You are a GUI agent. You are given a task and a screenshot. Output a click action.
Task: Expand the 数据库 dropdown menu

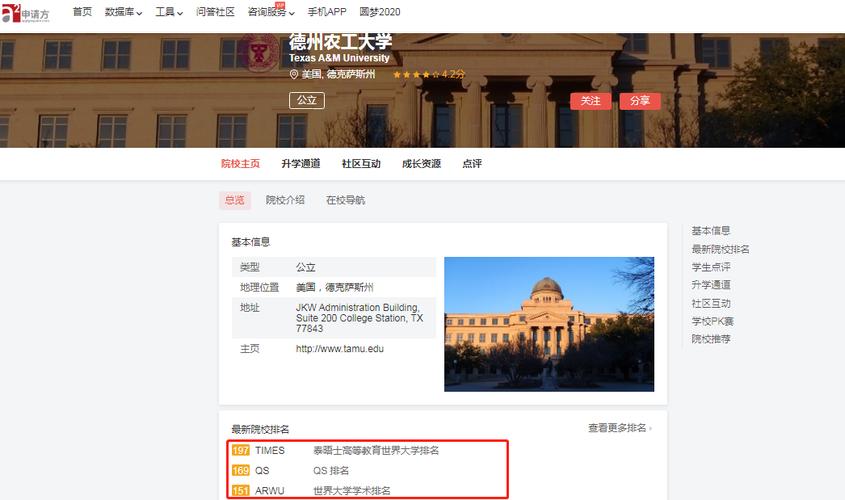[x=123, y=12]
